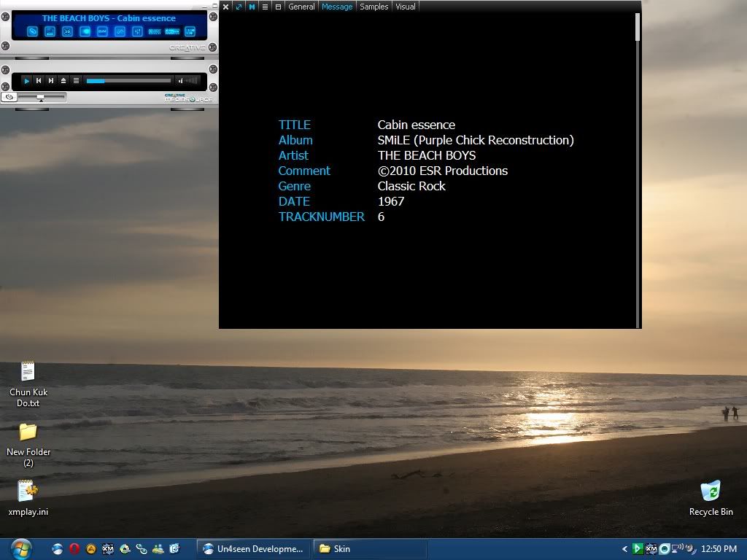Viewport: 747px width, 560px height.
Task: Open the Windows Start menu
Action: click(x=20, y=549)
